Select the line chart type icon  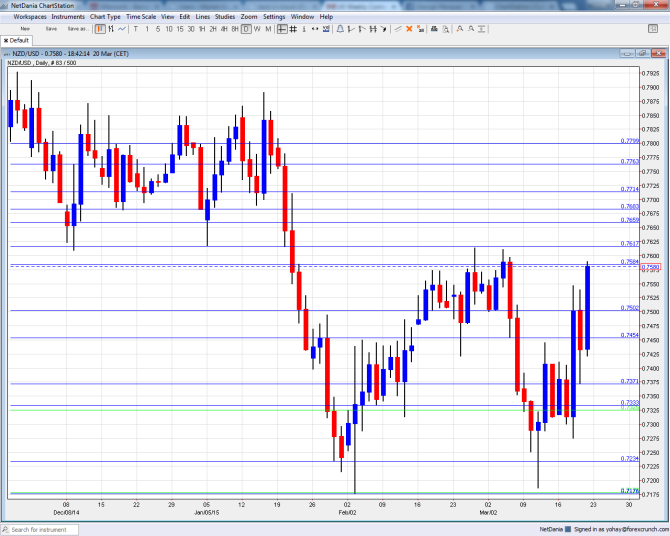(x=122, y=29)
